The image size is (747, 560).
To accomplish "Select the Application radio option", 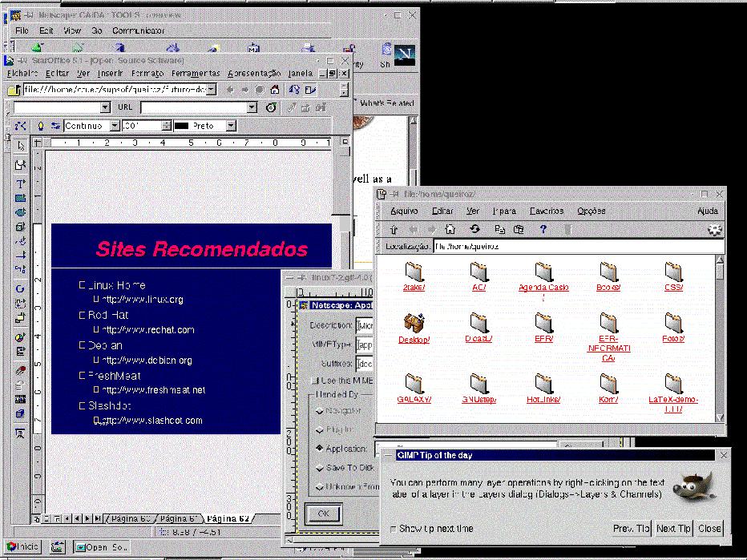I will [320, 449].
